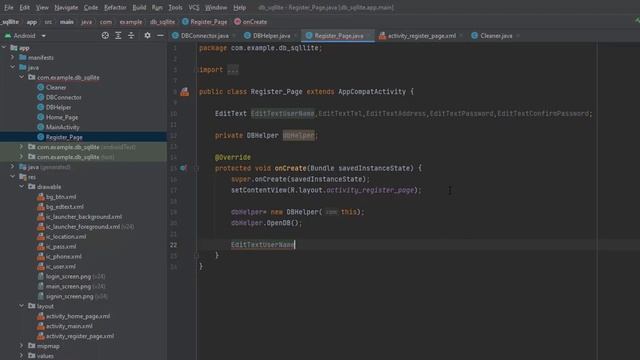Select ic_location.xml file
640x360 pixels.
coord(66,236)
